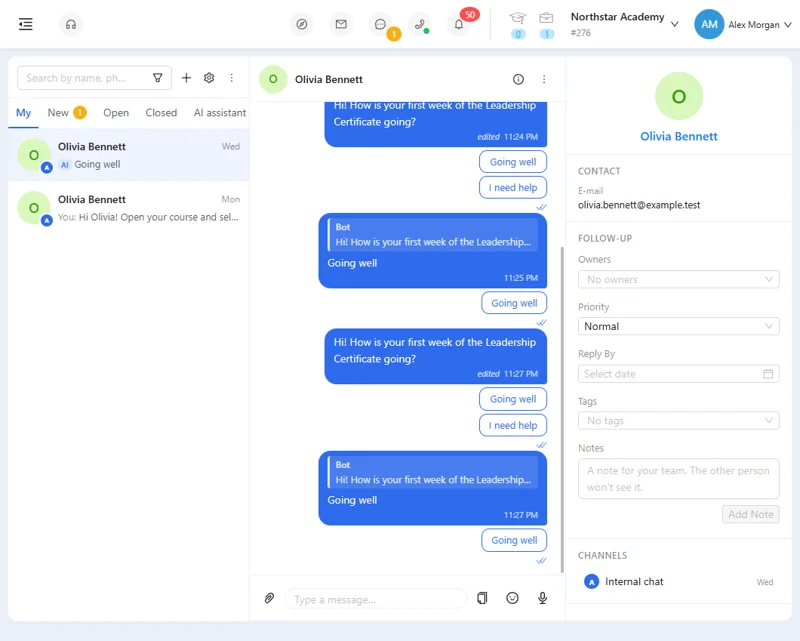This screenshot has width=800, height=641.
Task: Click the AM user avatar
Action: coord(709,24)
